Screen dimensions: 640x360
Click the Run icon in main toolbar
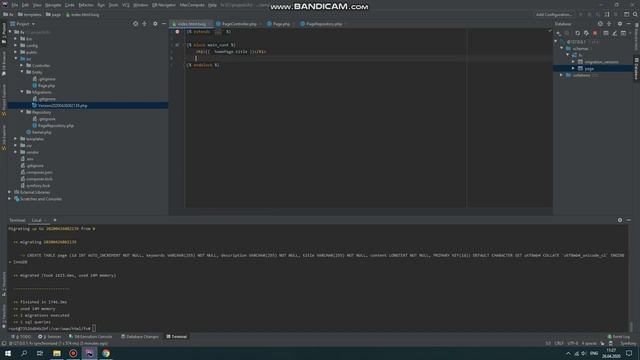[x=580, y=14]
